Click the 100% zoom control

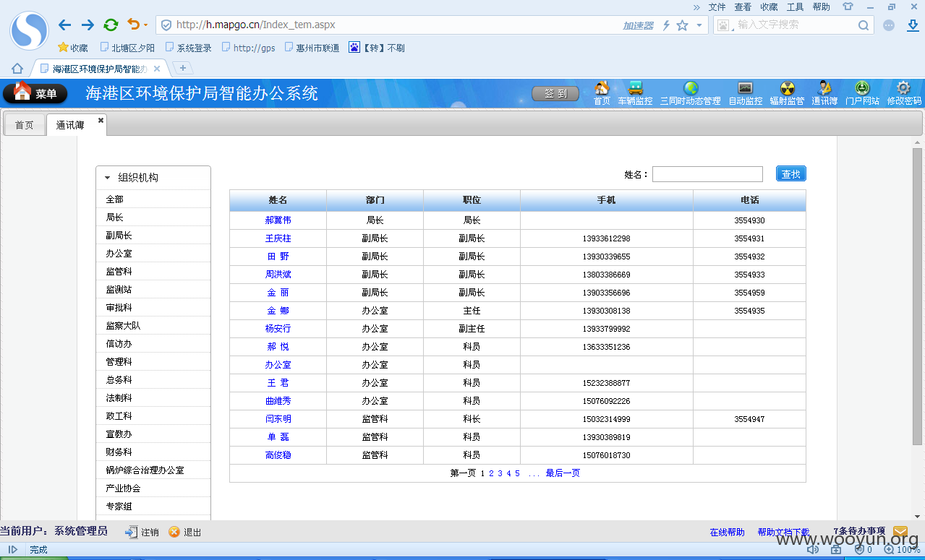point(902,550)
